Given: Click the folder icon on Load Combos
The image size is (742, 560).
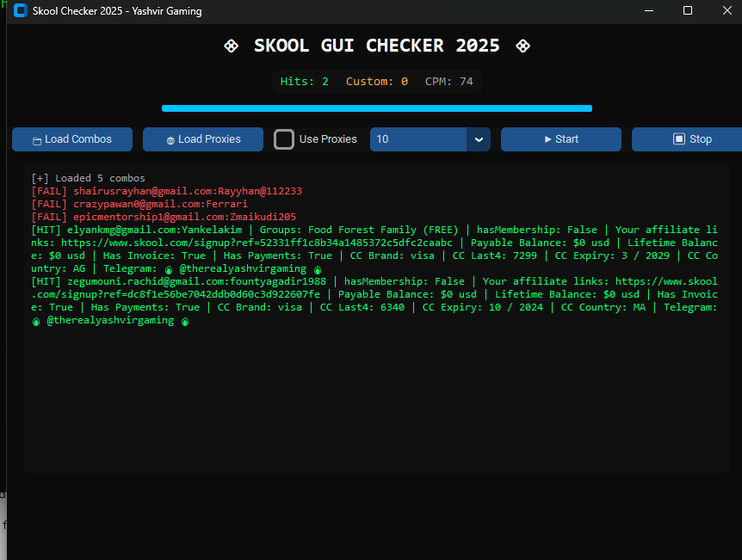Looking at the screenshot, I should 37,140.
